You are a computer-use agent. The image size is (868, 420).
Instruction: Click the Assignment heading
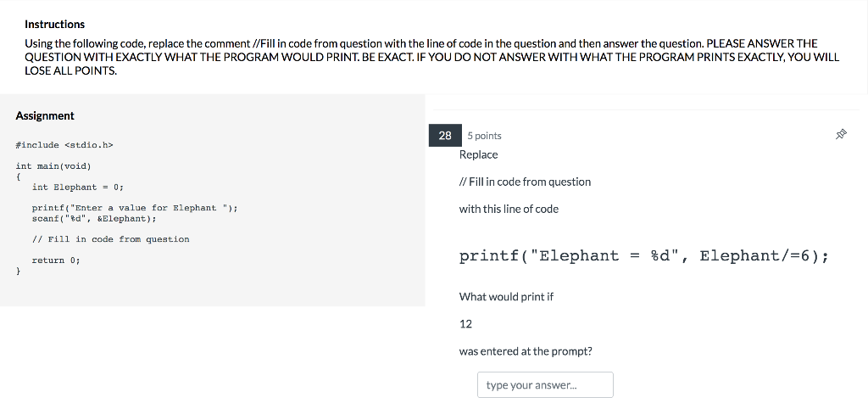point(45,115)
